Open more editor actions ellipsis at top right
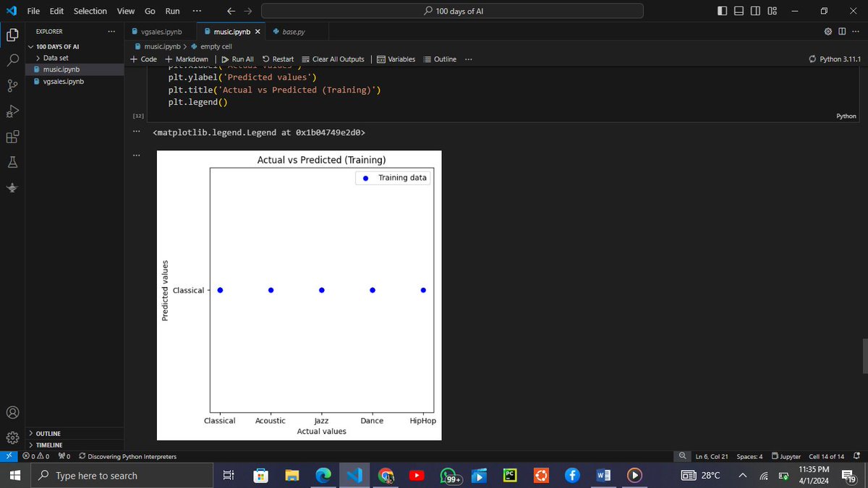 [x=854, y=32]
